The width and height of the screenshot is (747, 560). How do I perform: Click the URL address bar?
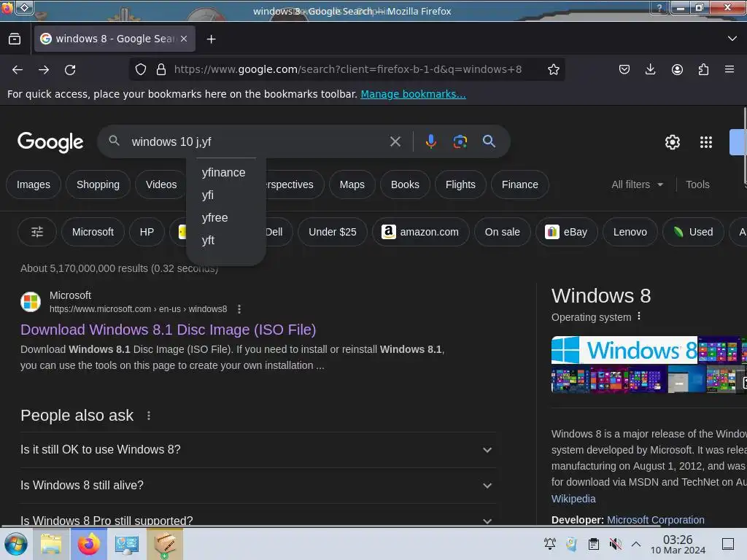[348, 69]
